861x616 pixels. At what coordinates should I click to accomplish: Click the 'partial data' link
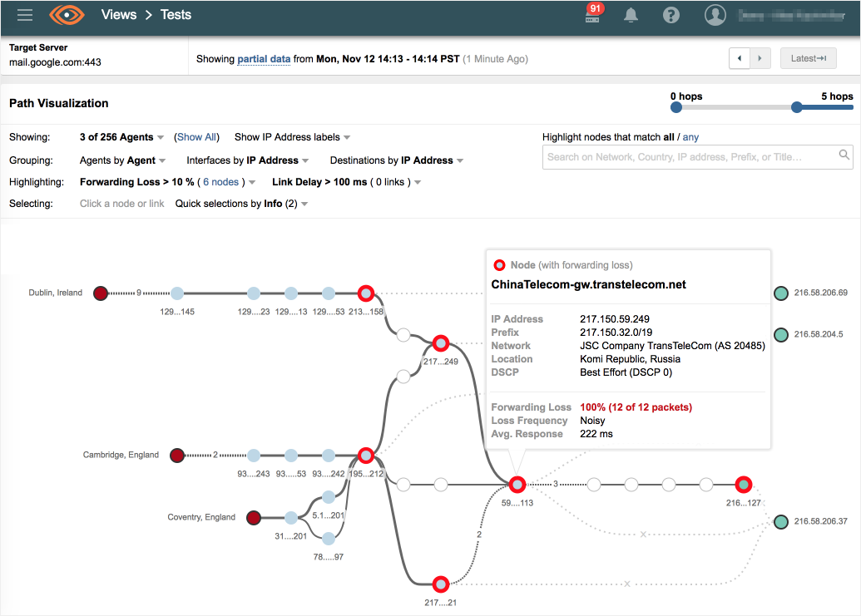pyautogui.click(x=264, y=59)
